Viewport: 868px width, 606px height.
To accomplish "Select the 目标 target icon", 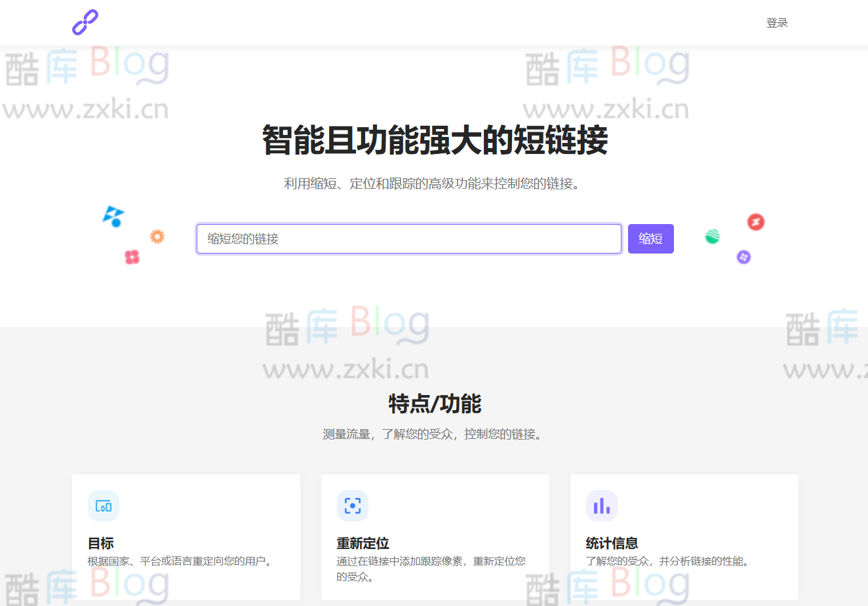I will (x=103, y=506).
